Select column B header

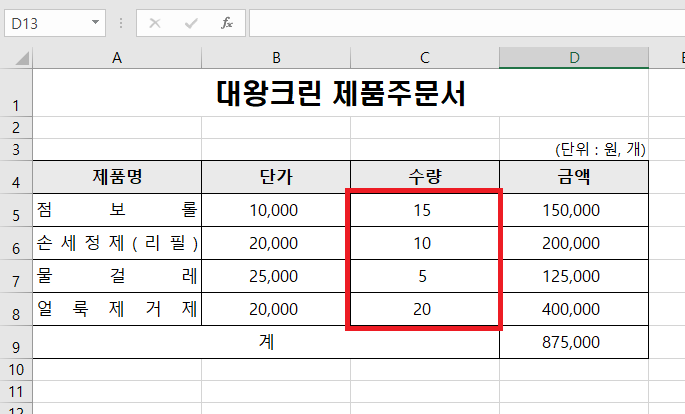click(x=276, y=58)
